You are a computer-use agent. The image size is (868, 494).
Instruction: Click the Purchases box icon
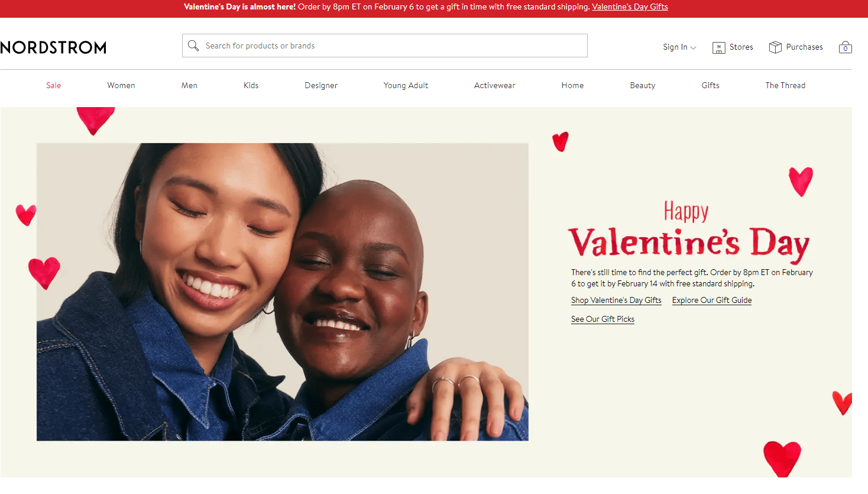point(775,47)
